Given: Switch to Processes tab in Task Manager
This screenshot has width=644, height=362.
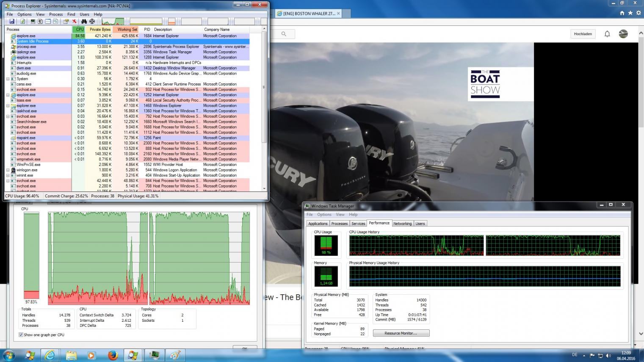Looking at the screenshot, I should 339,224.
